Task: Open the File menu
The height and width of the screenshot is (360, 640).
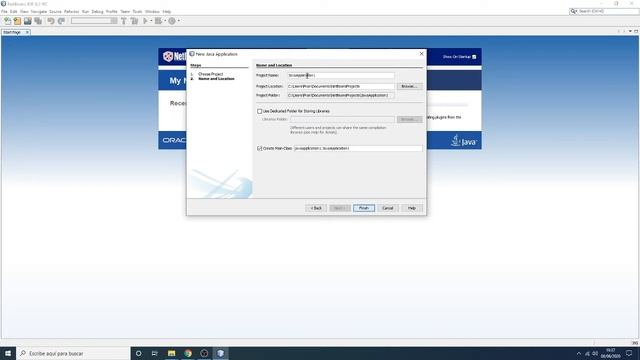Action: click(4, 12)
